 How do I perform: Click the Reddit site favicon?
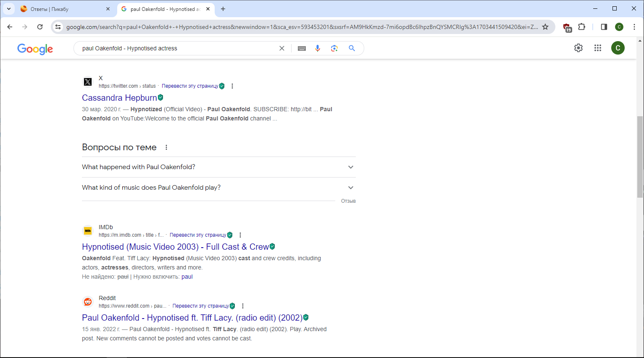pyautogui.click(x=88, y=302)
